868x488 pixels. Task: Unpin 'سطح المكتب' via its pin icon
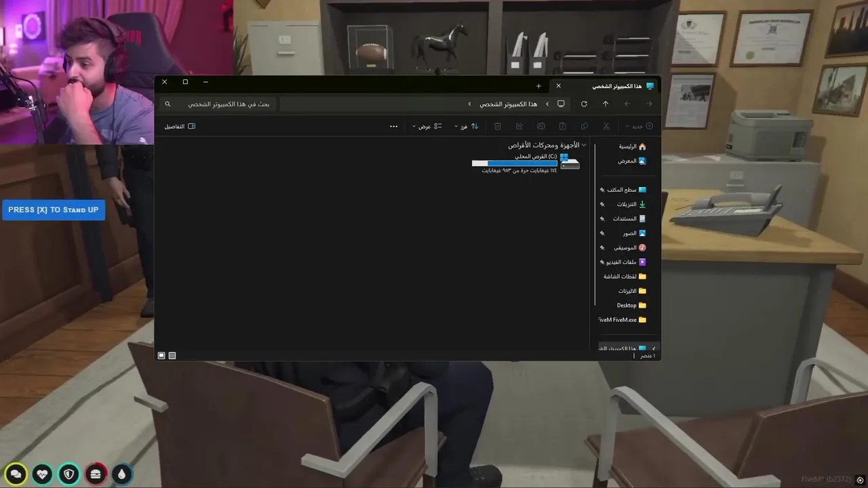tap(602, 190)
